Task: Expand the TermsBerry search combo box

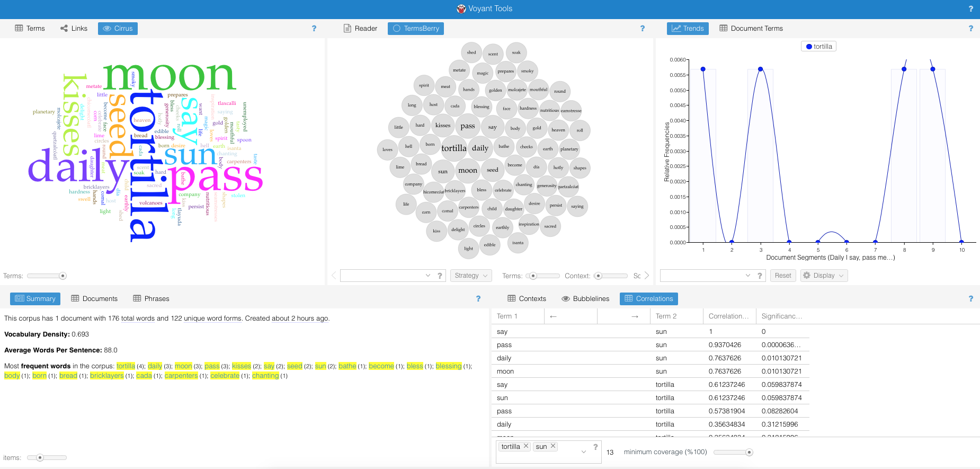Action: tap(428, 276)
